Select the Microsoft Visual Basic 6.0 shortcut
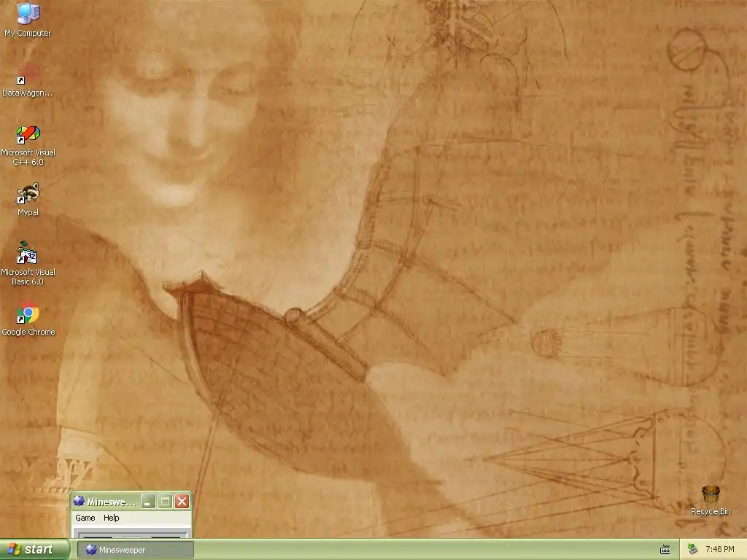The width and height of the screenshot is (747, 560). [28, 263]
